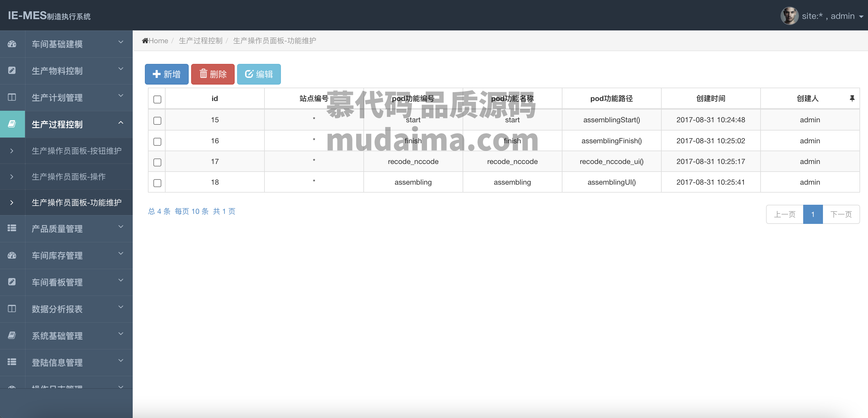Expand the 产品质量管理 menu chevron
The height and width of the screenshot is (418, 868).
click(x=121, y=227)
